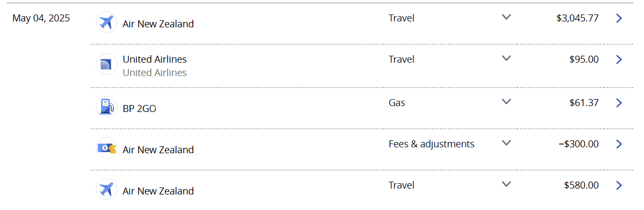This screenshot has height=210, width=644.
Task: Click the BP 2GO gas pump icon
Action: pyautogui.click(x=107, y=107)
